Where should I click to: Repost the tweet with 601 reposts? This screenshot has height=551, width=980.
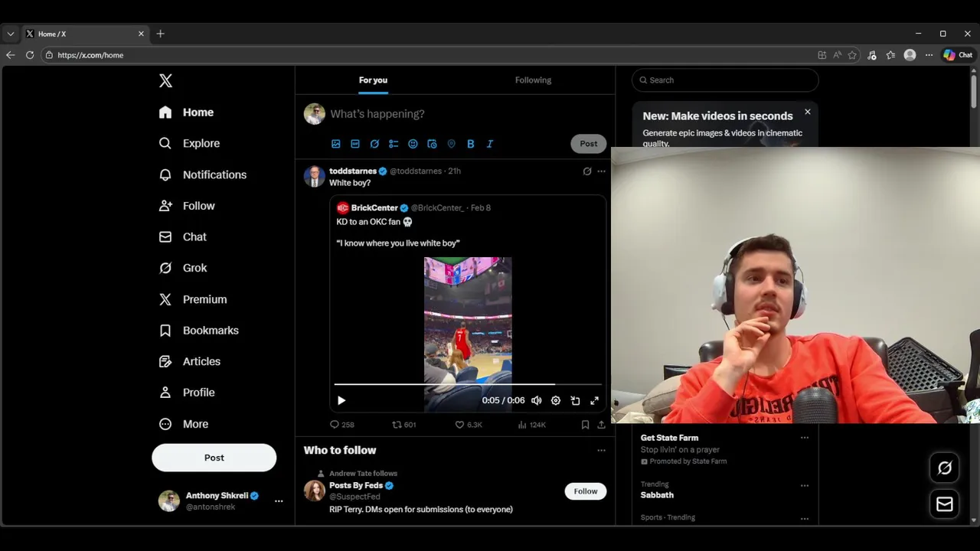[x=404, y=425]
